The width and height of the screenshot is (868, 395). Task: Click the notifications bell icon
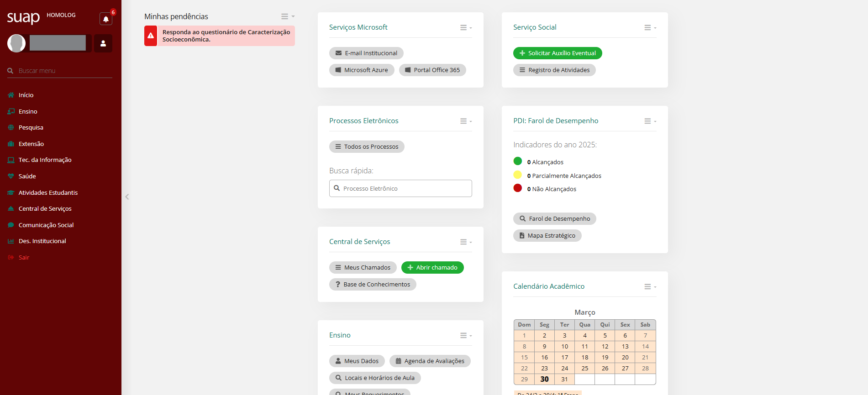(106, 19)
